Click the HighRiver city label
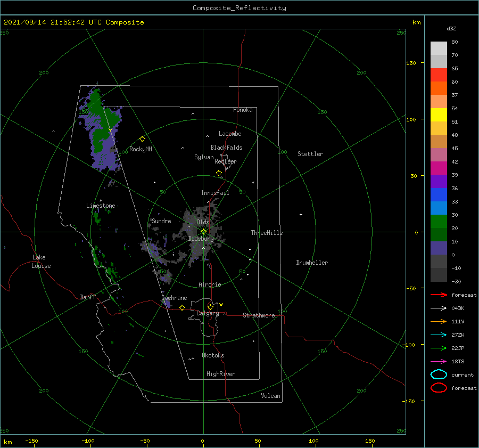The image size is (479, 448). 221,374
